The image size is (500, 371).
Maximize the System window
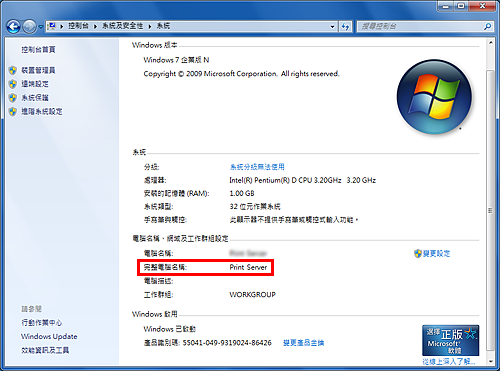pyautogui.click(x=462, y=6)
